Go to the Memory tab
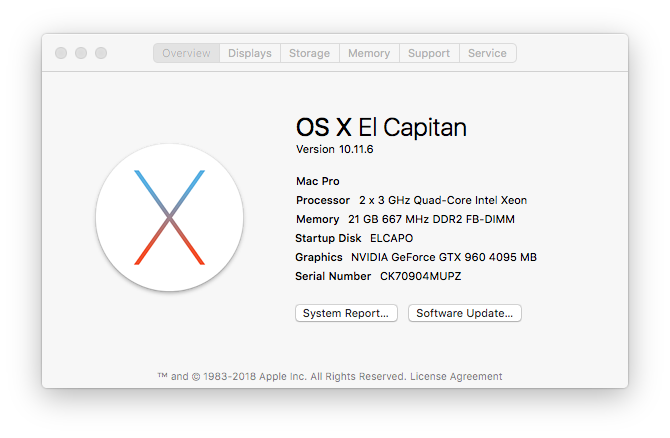The width and height of the screenshot is (670, 438). pyautogui.click(x=369, y=53)
